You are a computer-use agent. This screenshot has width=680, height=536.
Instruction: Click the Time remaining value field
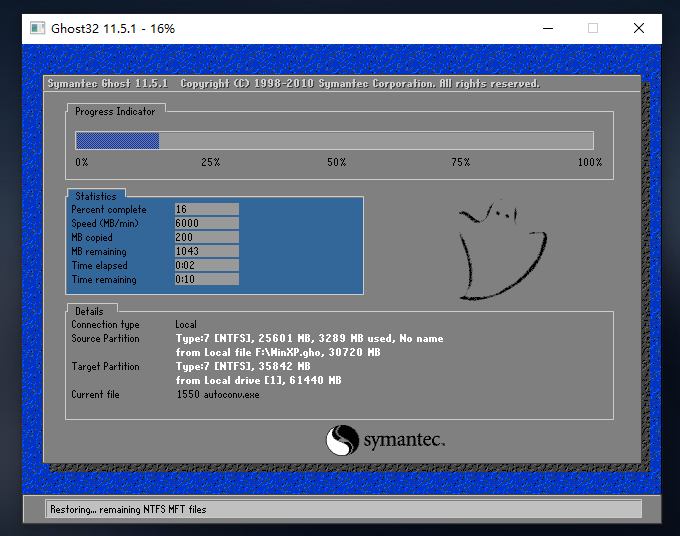[x=206, y=280]
